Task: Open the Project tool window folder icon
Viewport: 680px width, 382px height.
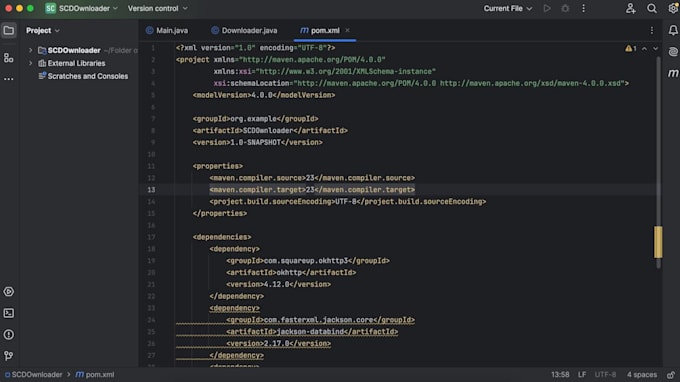Action: (9, 30)
